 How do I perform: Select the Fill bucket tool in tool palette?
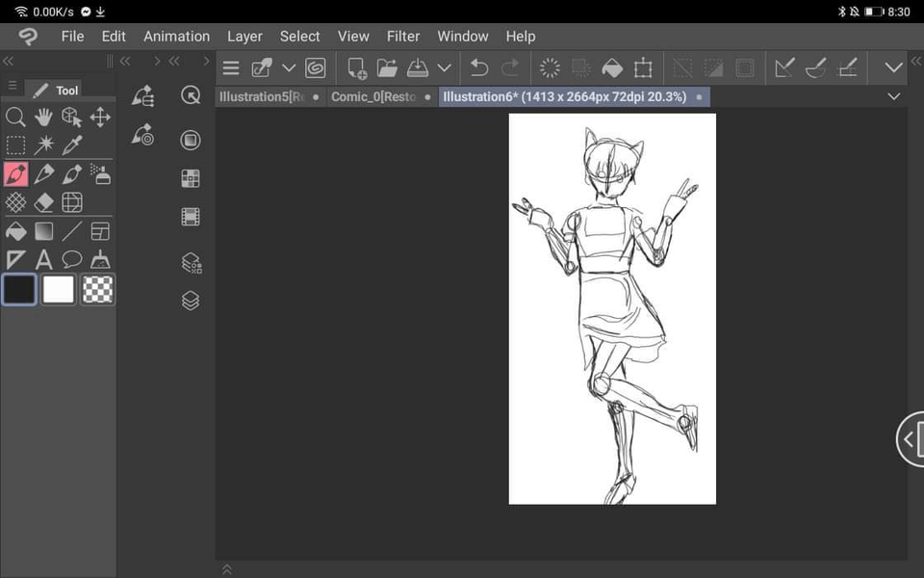click(16, 232)
